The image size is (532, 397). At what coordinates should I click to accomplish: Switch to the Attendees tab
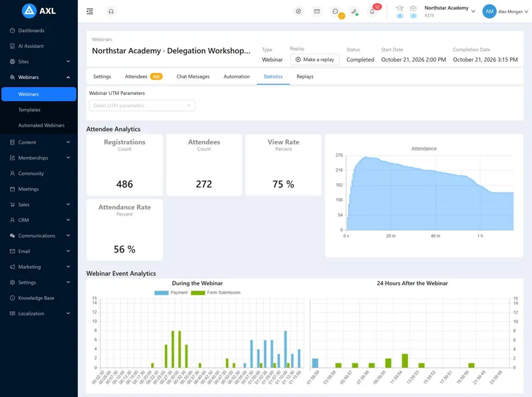[144, 76]
